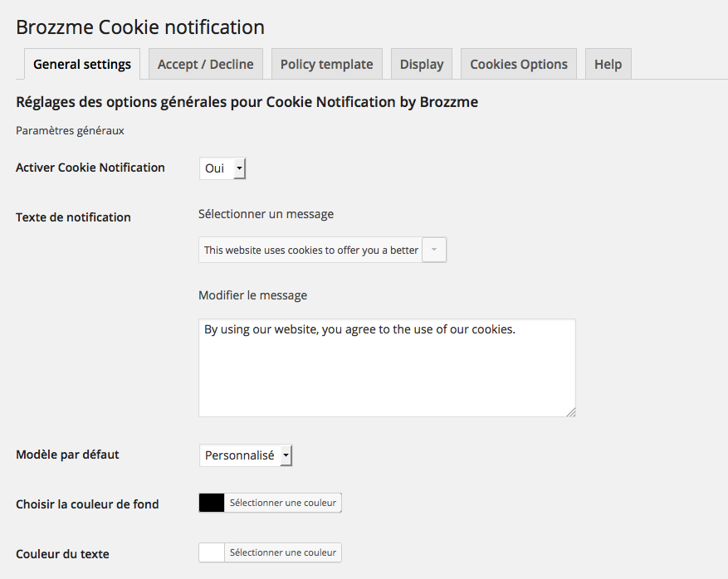Viewport: 728px width, 579px height.
Task: Expand the 'Sélectionner un message' dropdown
Action: click(x=322, y=250)
